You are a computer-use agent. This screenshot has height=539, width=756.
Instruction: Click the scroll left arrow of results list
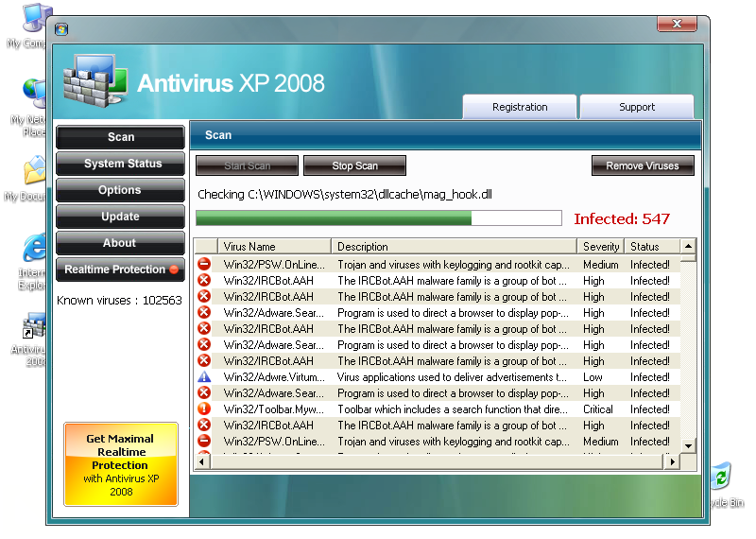202,462
